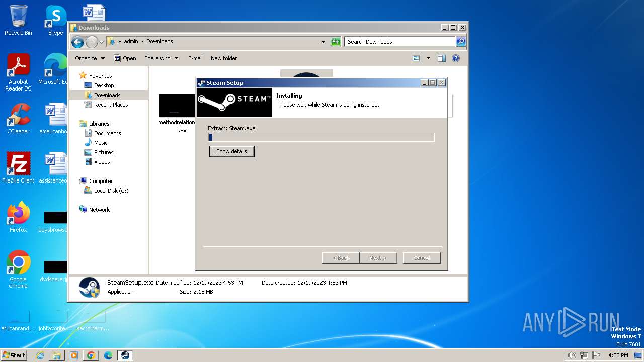
Task: Click New folder in Explorer toolbar
Action: (x=224, y=58)
